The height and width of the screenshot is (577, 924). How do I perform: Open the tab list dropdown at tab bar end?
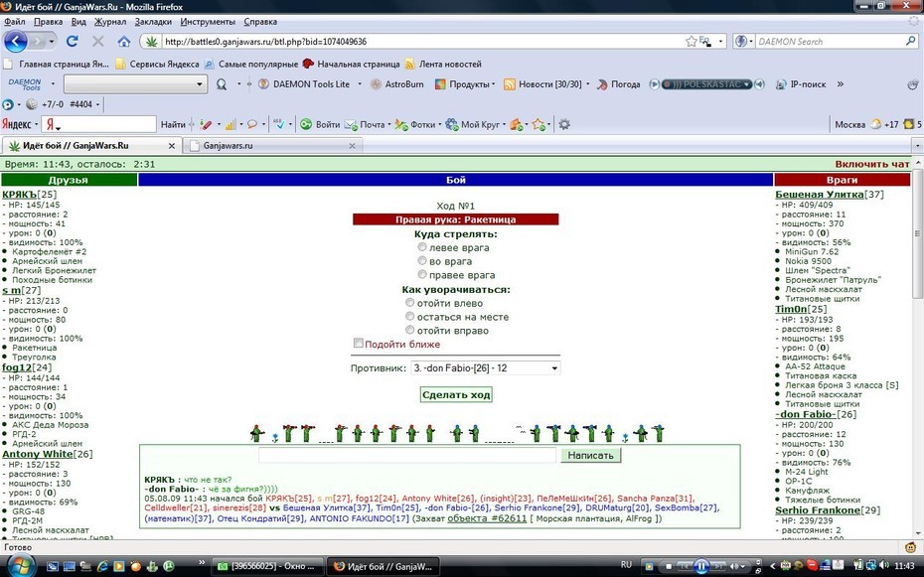pyautogui.click(x=917, y=145)
